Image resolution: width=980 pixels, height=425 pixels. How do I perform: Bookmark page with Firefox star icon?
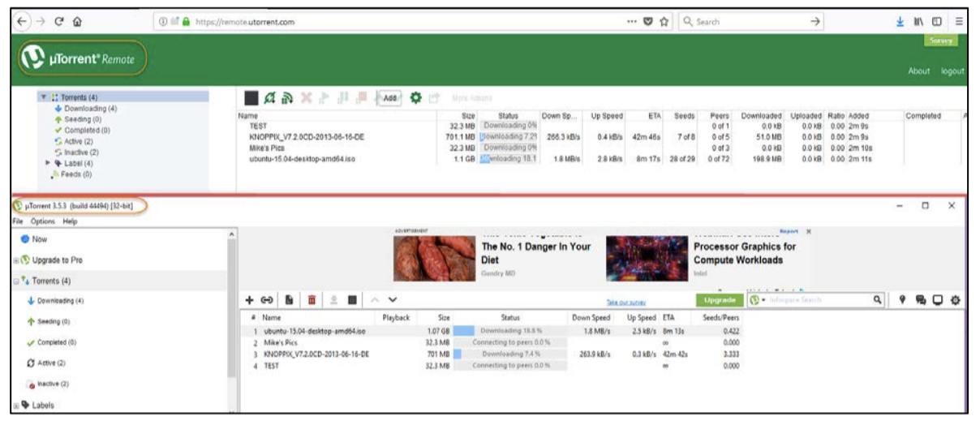point(664,22)
